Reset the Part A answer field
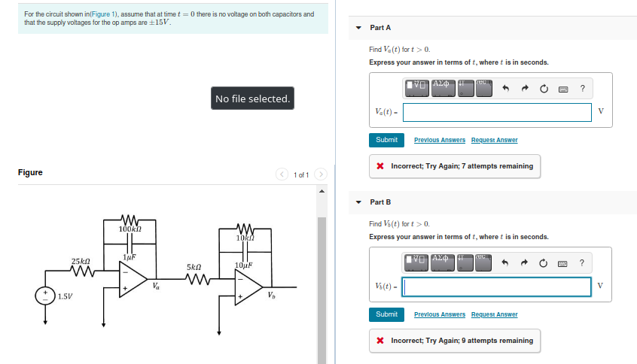This screenshot has width=637, height=364. pyautogui.click(x=544, y=89)
